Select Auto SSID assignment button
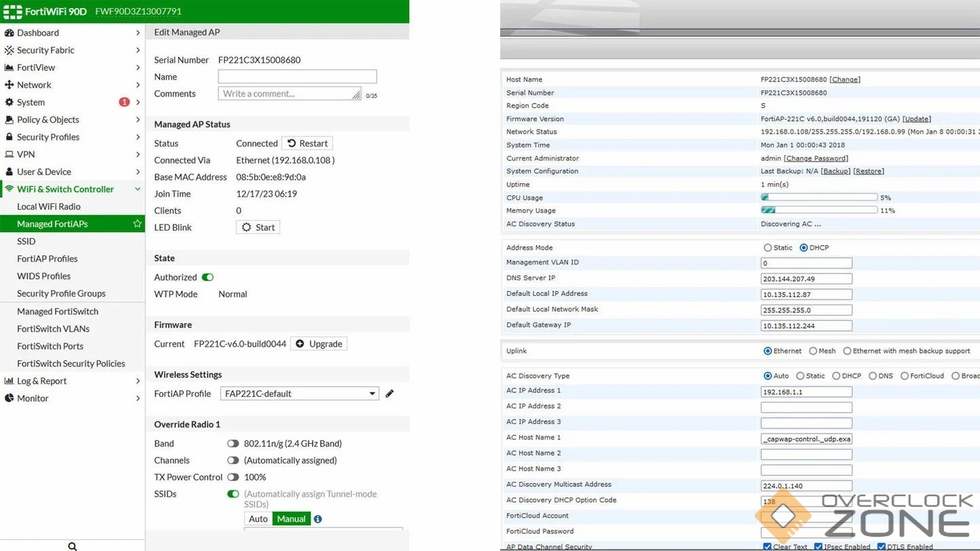This screenshot has height=551, width=980. click(x=259, y=519)
